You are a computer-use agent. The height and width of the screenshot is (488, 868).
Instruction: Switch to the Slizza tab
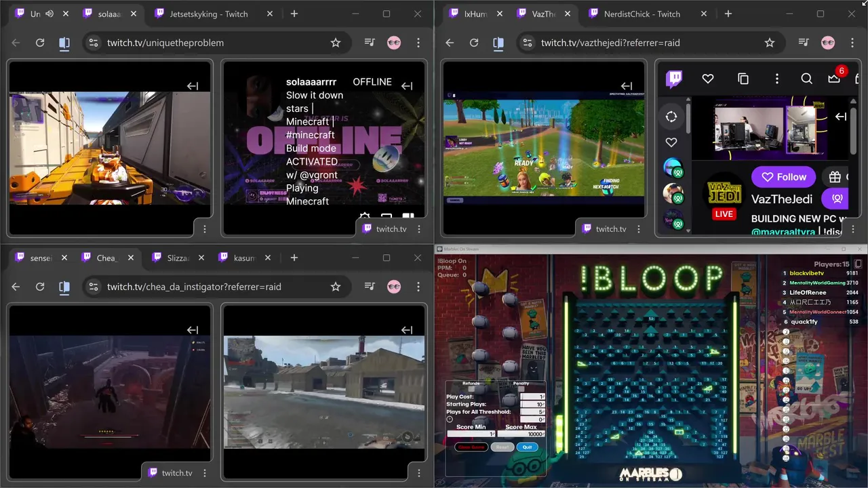(177, 258)
